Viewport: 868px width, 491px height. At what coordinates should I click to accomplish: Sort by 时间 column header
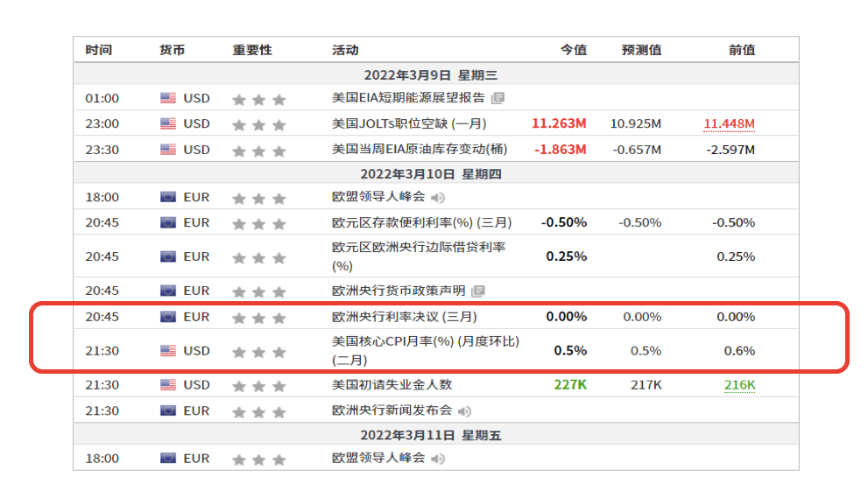click(98, 50)
